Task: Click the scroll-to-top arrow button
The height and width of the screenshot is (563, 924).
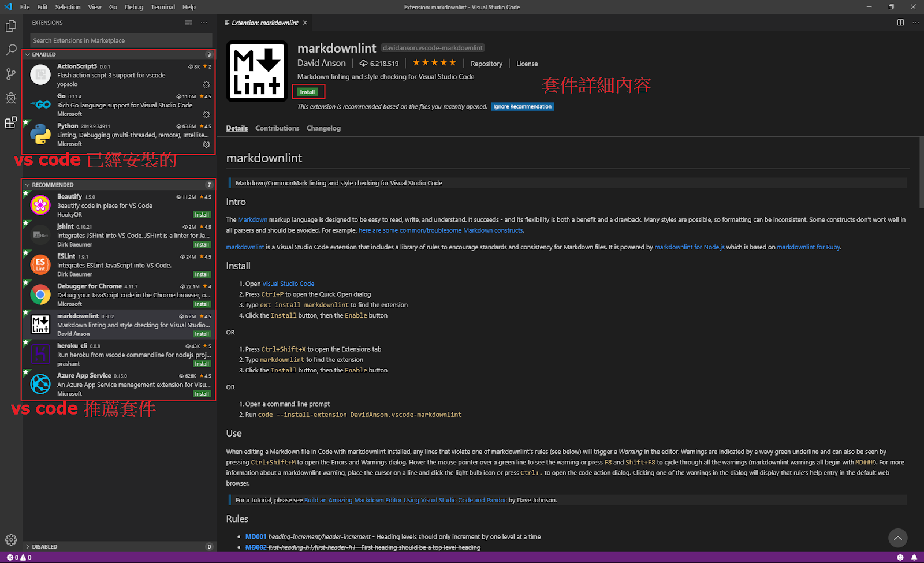Action: point(897,538)
